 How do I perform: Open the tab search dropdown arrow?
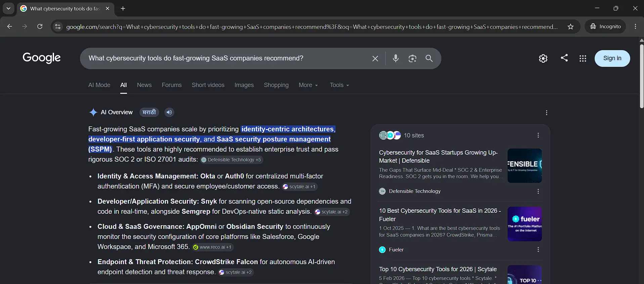tap(8, 8)
